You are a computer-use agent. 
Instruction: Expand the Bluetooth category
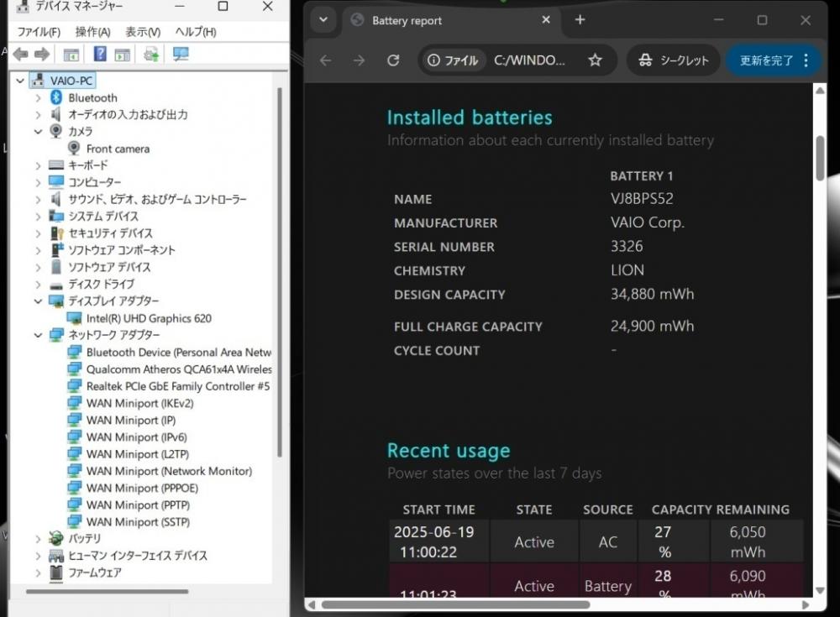pos(38,98)
